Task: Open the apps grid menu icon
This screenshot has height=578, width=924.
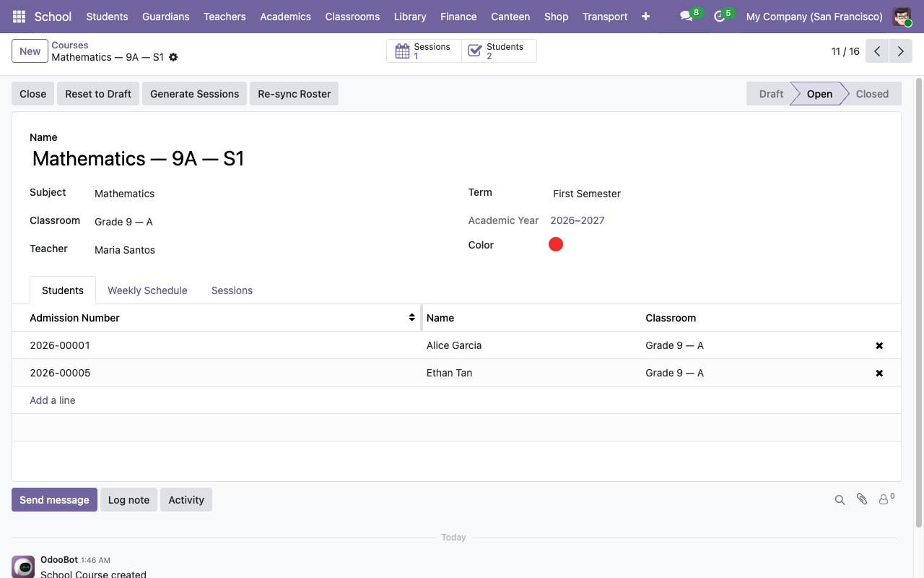Action: [19, 17]
